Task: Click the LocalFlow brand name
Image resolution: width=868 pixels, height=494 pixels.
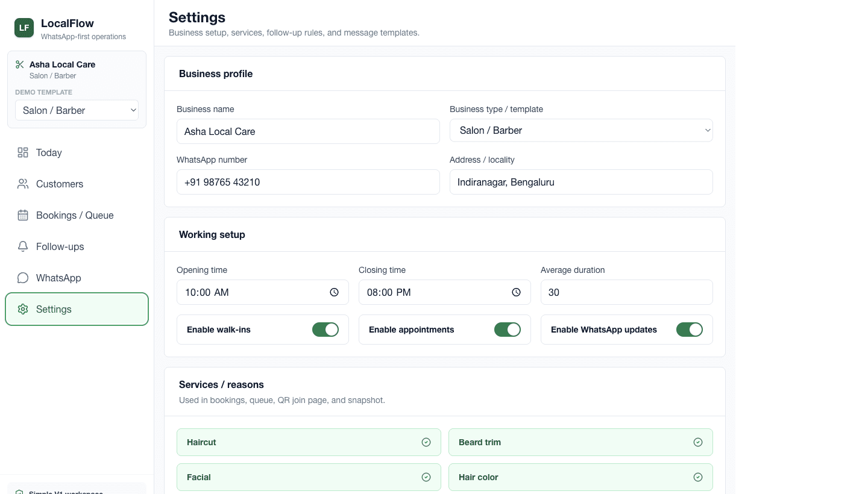Action: [x=68, y=23]
